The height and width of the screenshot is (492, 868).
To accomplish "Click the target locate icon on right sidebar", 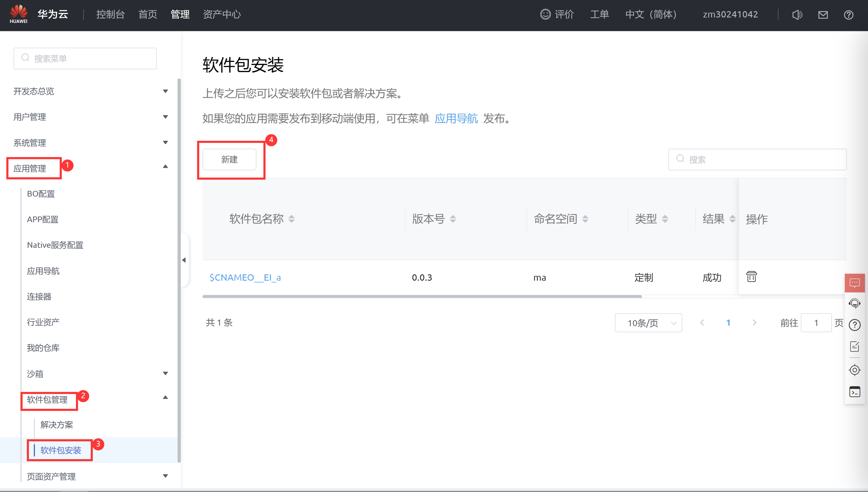I will 854,370.
